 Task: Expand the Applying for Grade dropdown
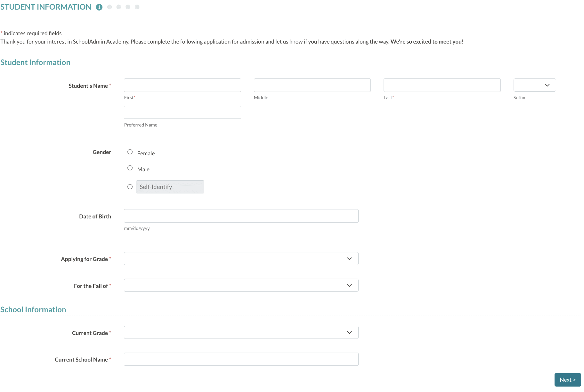[241, 259]
